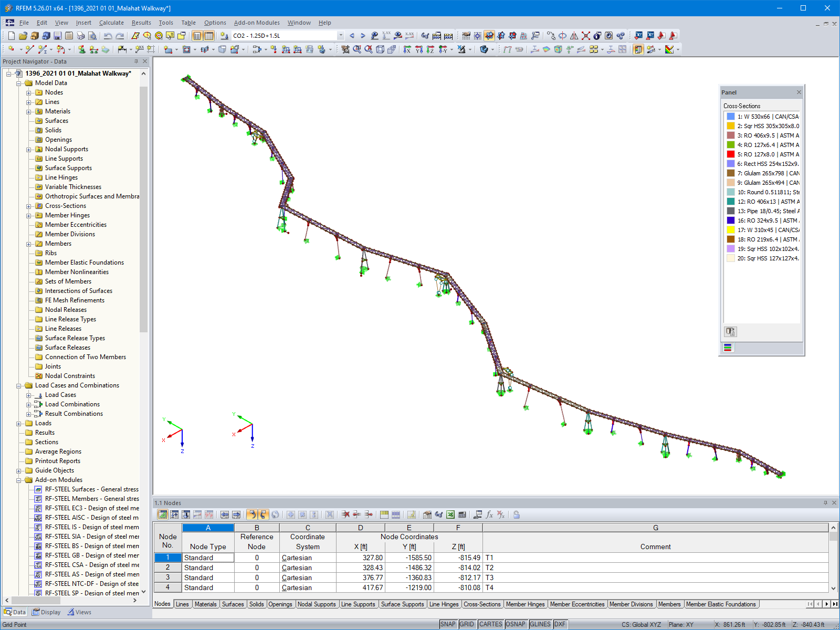Viewport: 840px width, 630px height.
Task: Click the Excel export icon in table toolbar
Action: [x=450, y=514]
